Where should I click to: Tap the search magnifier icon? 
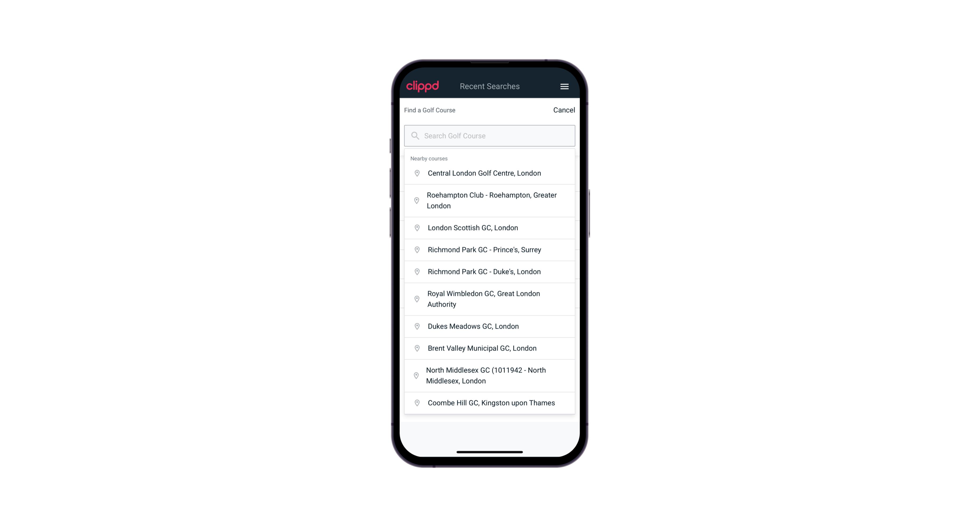pyautogui.click(x=415, y=135)
